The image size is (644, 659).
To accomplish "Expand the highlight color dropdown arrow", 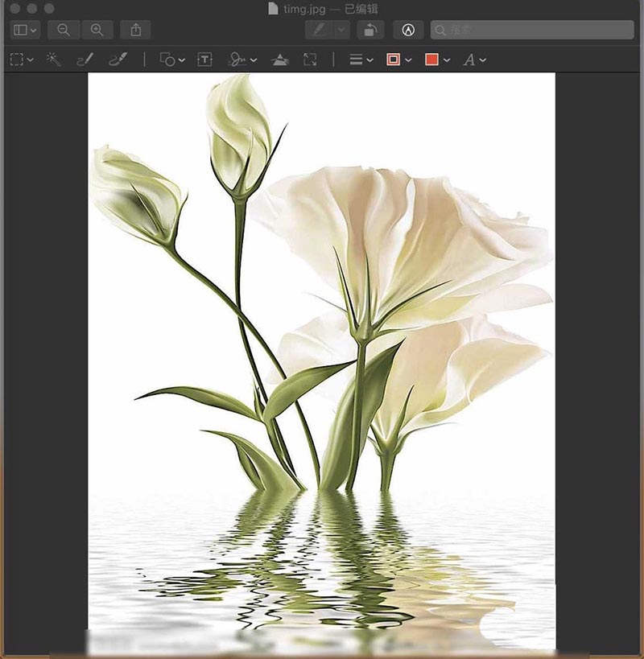I will (342, 30).
